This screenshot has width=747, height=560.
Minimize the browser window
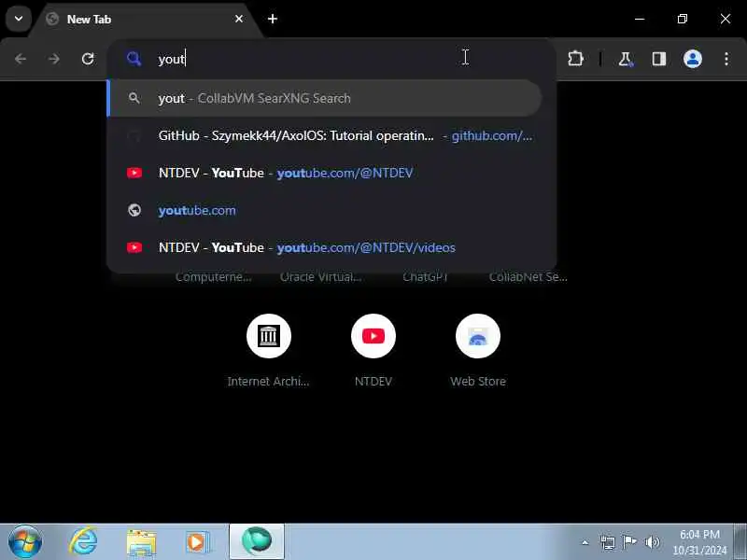click(640, 19)
